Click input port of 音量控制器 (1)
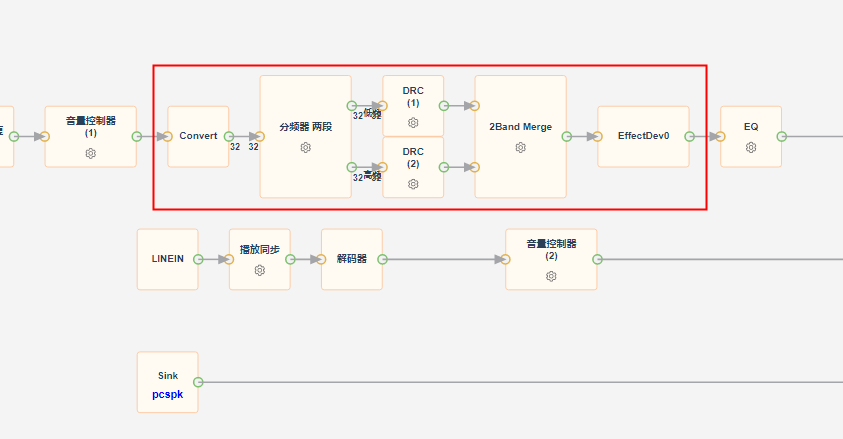 coord(45,136)
